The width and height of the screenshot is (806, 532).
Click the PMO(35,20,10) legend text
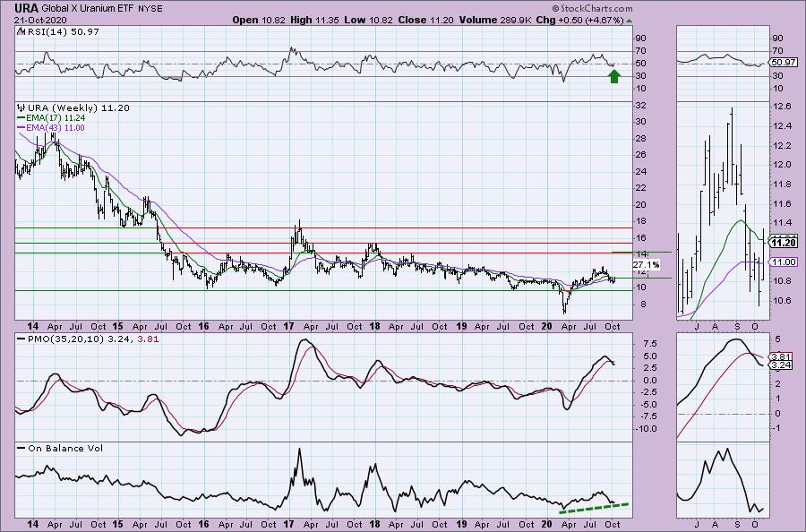(x=93, y=339)
